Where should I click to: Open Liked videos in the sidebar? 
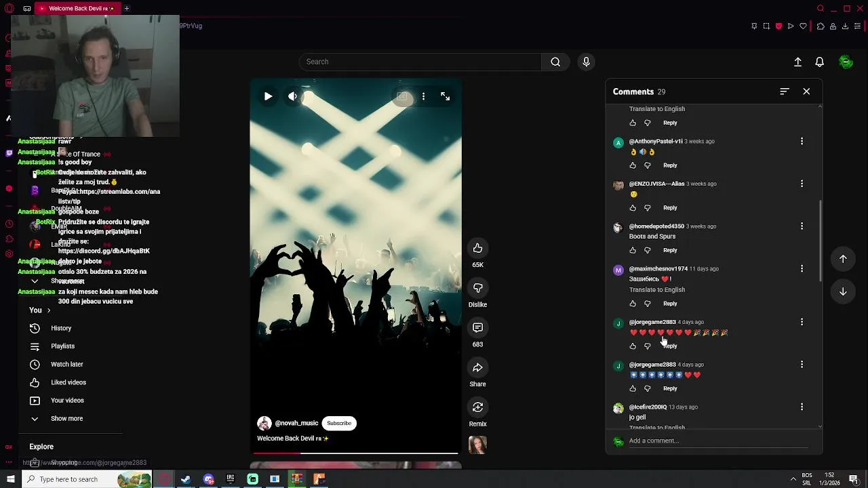click(68, 382)
